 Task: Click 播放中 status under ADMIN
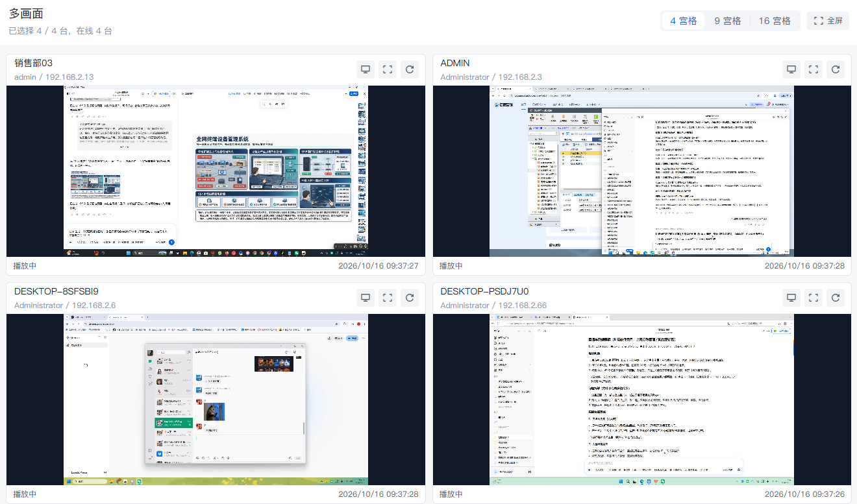(x=451, y=266)
